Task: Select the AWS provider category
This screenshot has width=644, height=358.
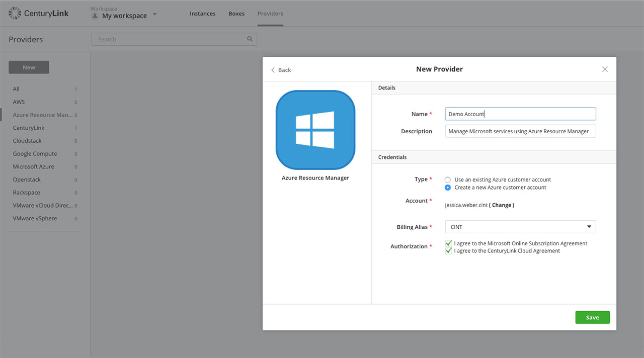Action: tap(19, 102)
